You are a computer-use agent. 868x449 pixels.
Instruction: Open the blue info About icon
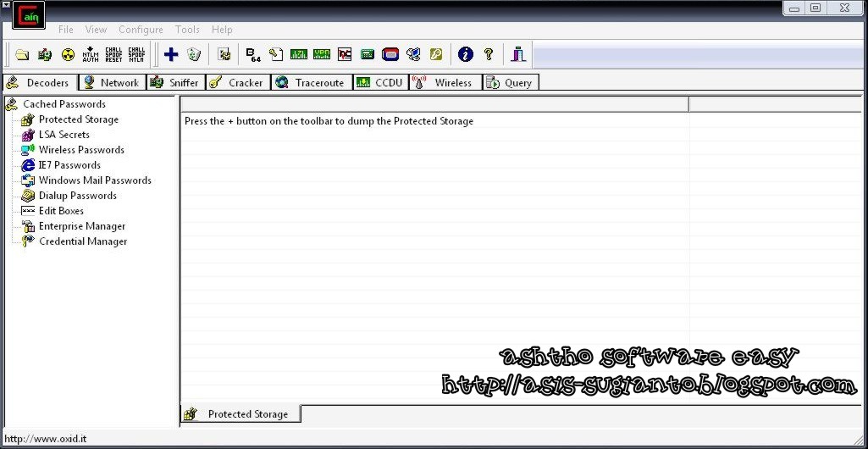(466, 54)
